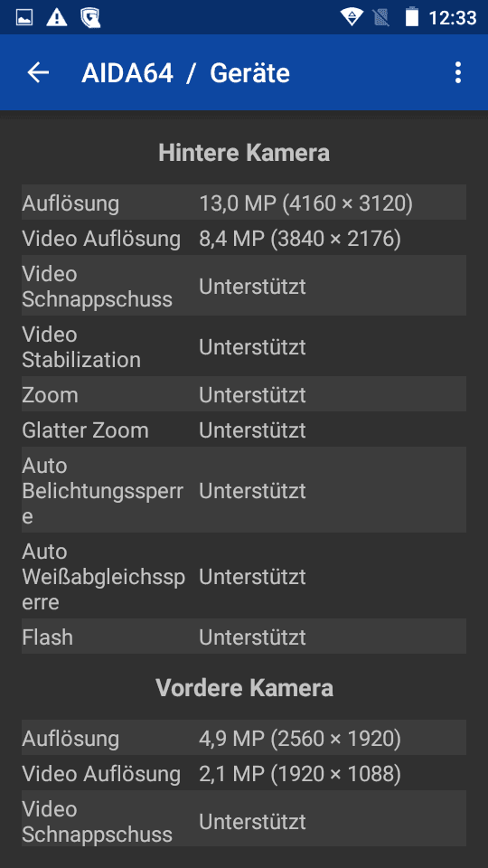
Task: Select the Hintere Kamera section header
Action: coord(244,153)
